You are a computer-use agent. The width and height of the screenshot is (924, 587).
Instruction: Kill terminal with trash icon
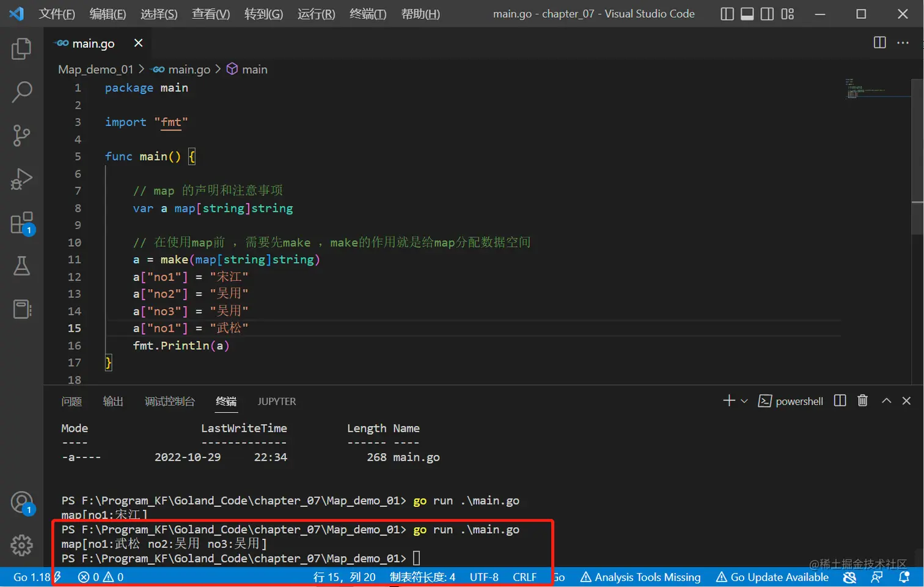click(x=862, y=401)
